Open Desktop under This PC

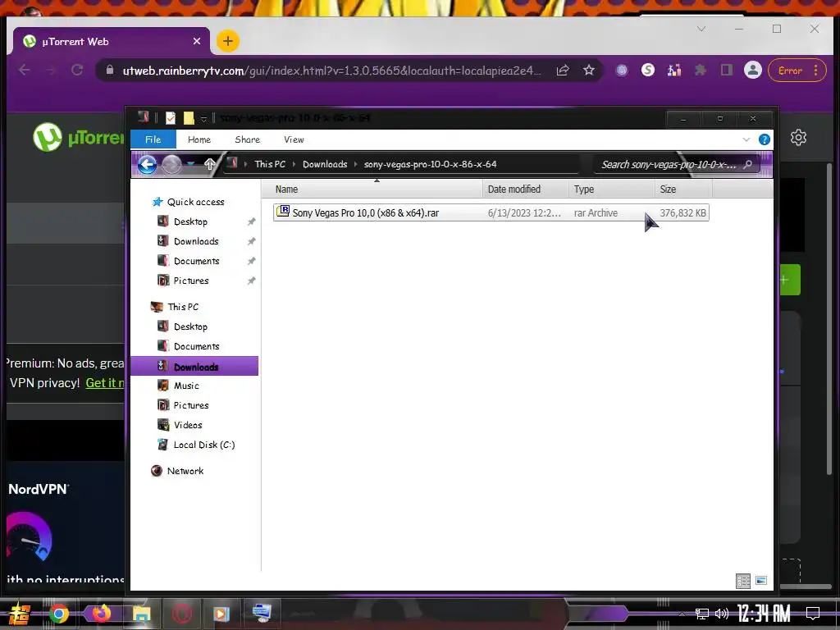(190, 326)
